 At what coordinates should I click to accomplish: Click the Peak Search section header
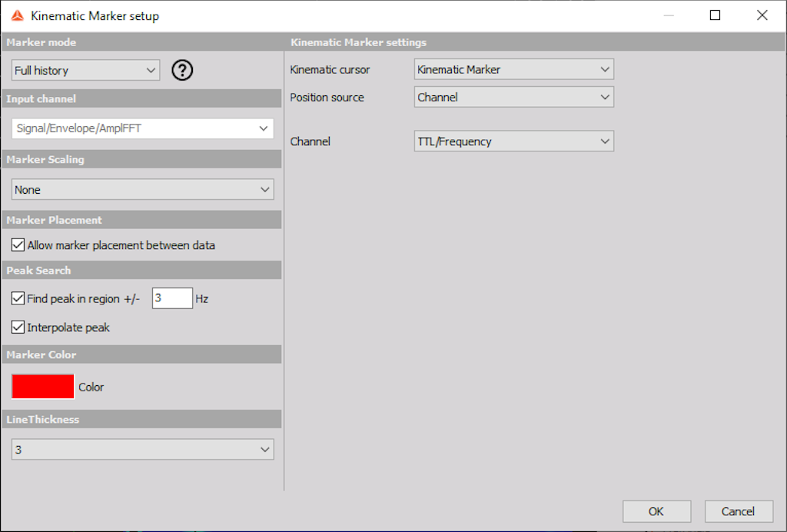pyautogui.click(x=142, y=270)
